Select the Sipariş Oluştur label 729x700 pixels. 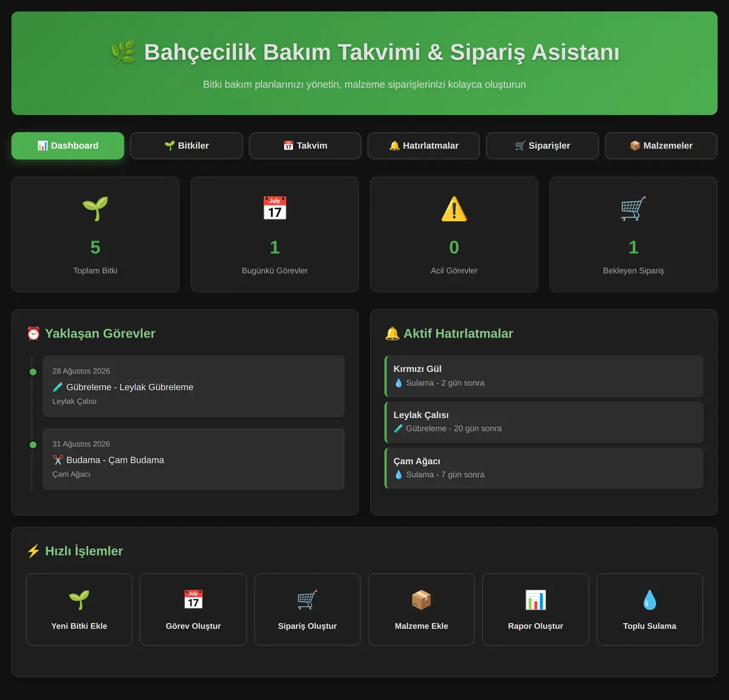point(307,626)
